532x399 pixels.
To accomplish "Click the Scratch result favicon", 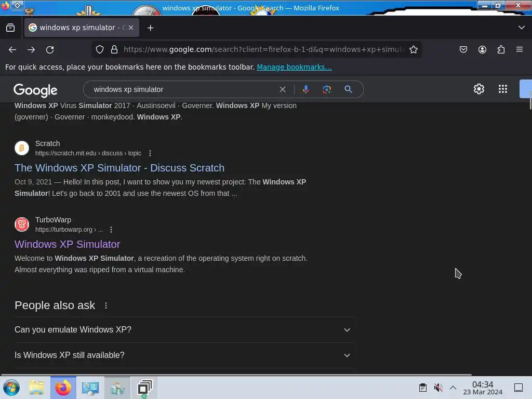I will 22,148.
